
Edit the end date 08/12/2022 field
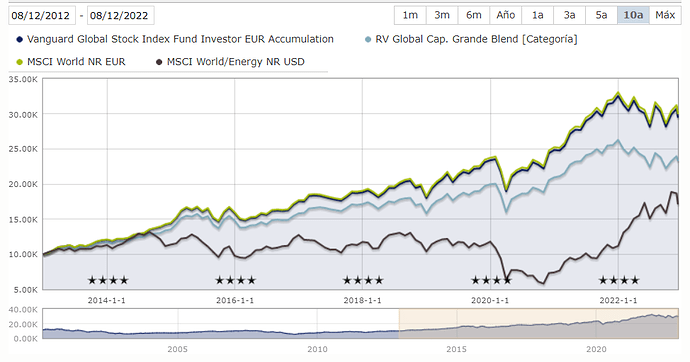[x=120, y=15]
